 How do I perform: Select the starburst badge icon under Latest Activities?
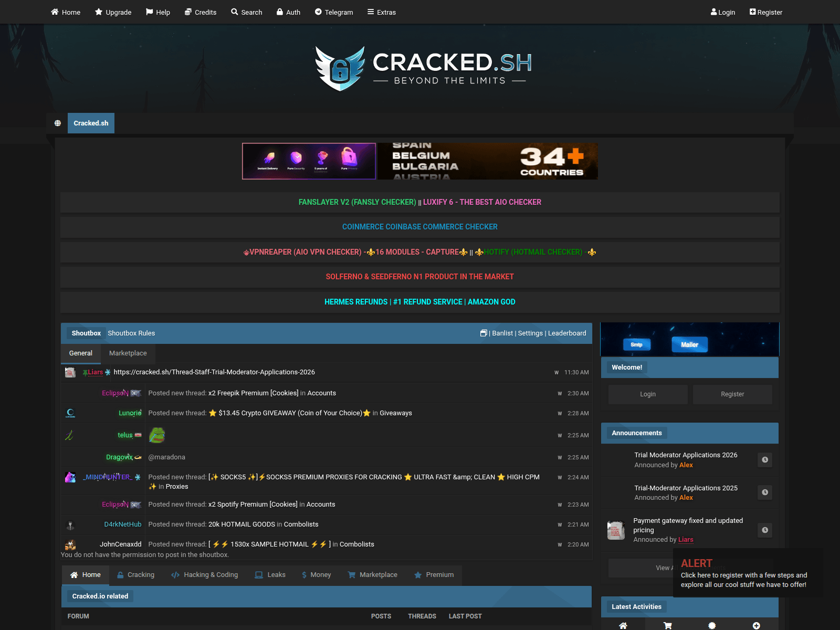pos(712,625)
